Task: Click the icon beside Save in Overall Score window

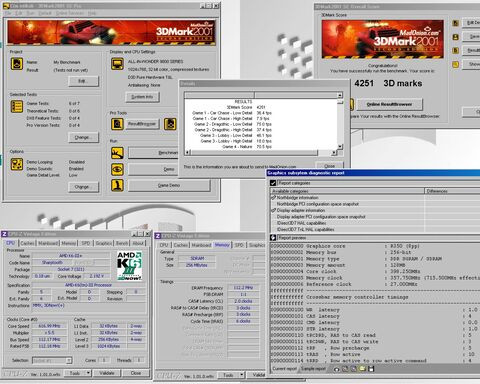Action: [456, 37]
